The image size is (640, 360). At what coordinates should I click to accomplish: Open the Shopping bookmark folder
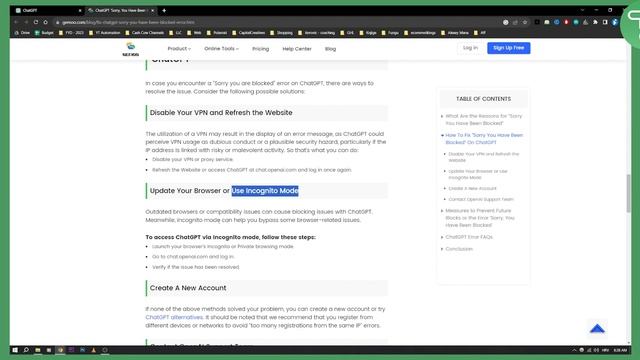[281, 33]
